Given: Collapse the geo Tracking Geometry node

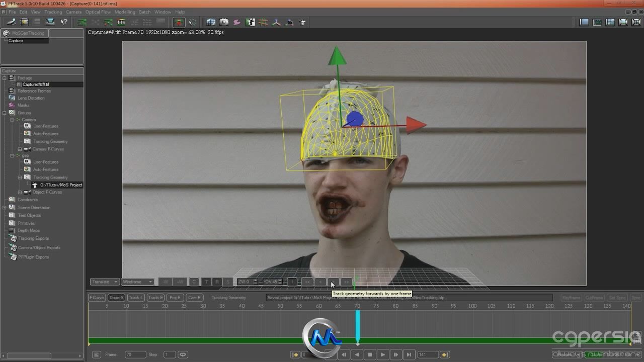Looking at the screenshot, I should pos(20,177).
